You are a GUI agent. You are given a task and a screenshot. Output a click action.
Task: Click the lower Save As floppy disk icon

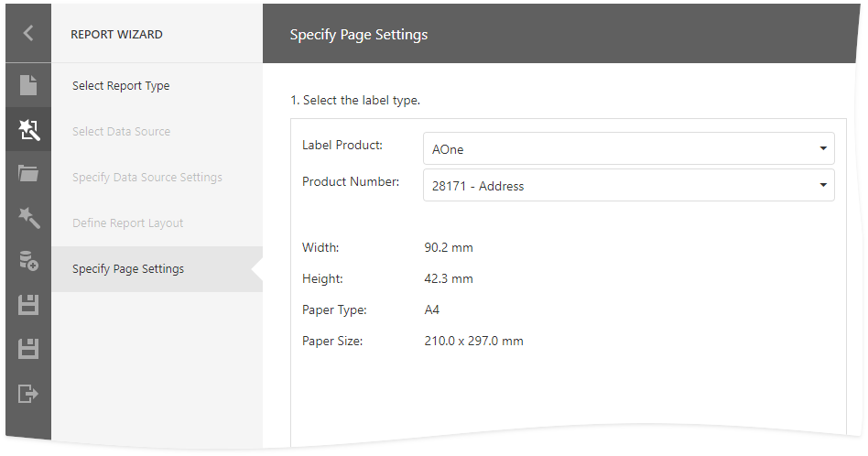pyautogui.click(x=28, y=349)
